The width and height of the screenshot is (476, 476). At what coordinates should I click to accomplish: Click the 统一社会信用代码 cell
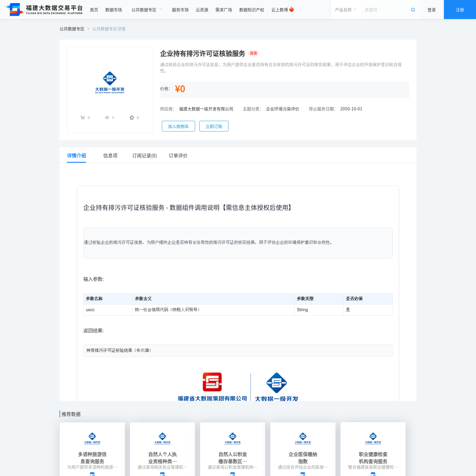pos(213,310)
